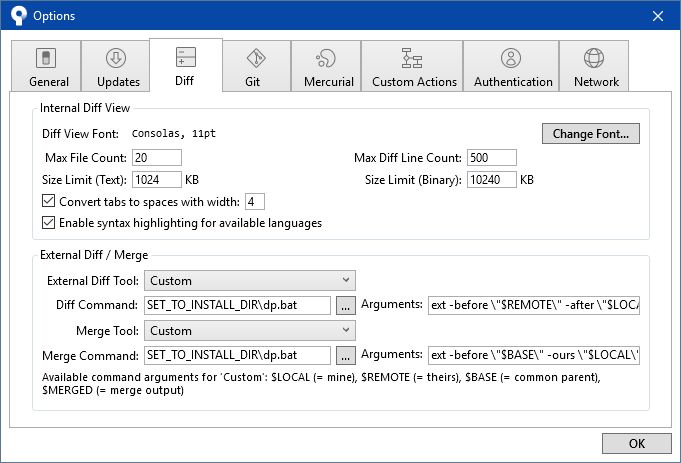Click the OK button
681x463 pixels.
click(x=637, y=443)
